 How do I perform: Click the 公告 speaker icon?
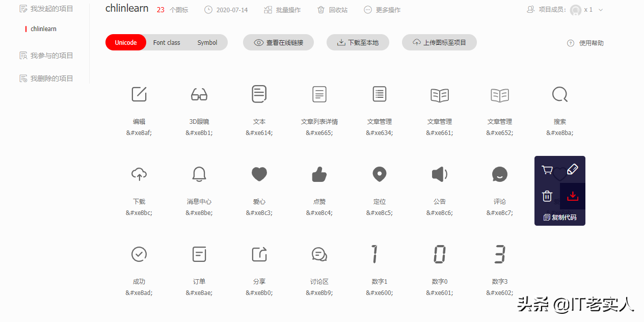439,174
